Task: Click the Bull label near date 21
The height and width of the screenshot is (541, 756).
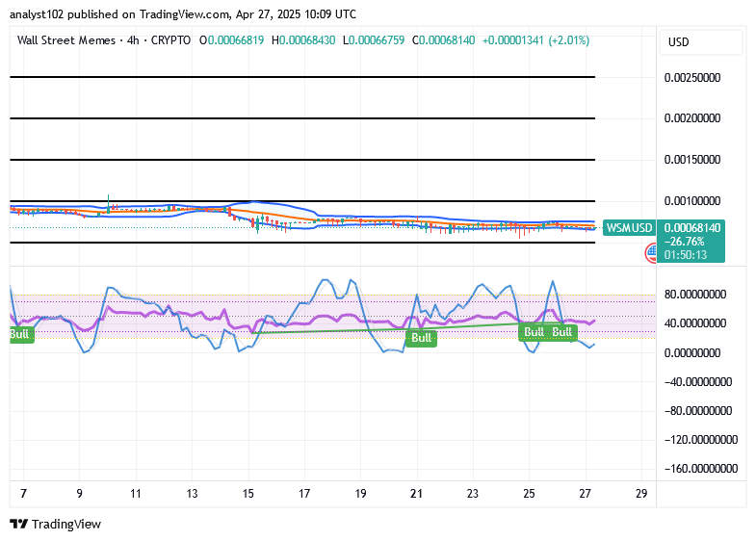Action: point(421,338)
